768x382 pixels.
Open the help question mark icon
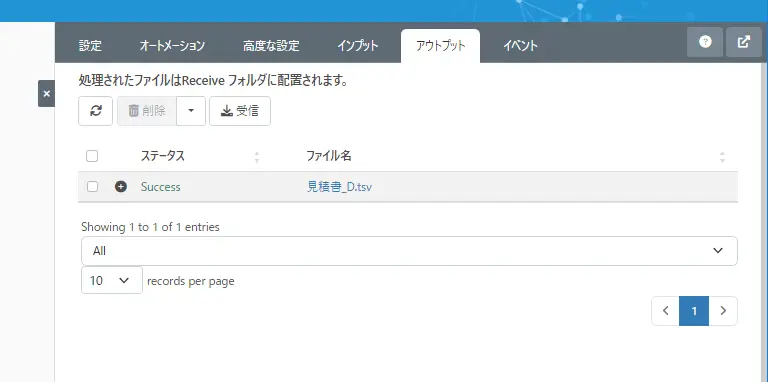(x=705, y=42)
